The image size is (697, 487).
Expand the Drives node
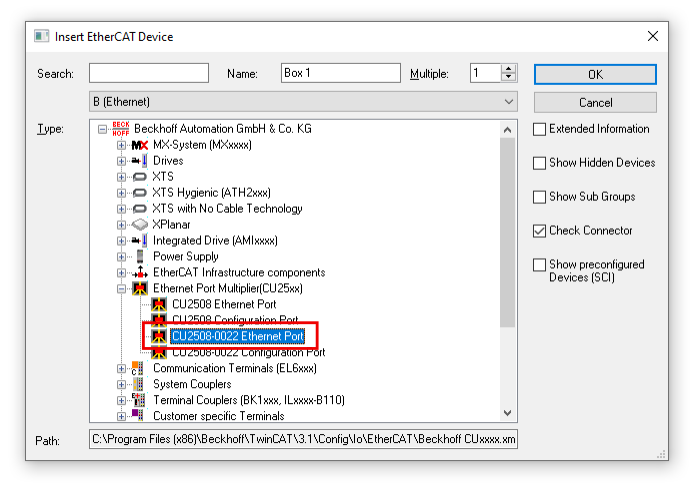pyautogui.click(x=121, y=161)
